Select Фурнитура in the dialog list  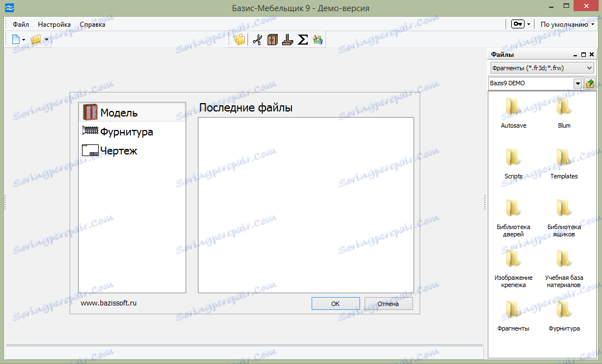pyautogui.click(x=132, y=132)
